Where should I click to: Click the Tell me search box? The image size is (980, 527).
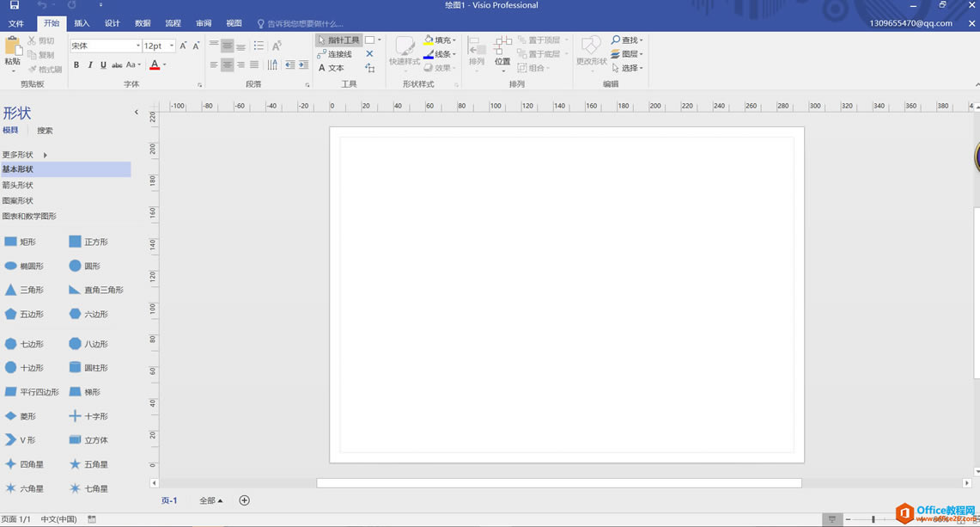click(x=305, y=24)
